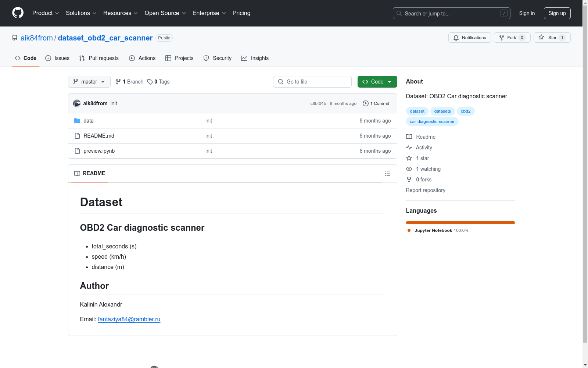The width and height of the screenshot is (588, 368).
Task: Click Sign in
Action: click(527, 13)
